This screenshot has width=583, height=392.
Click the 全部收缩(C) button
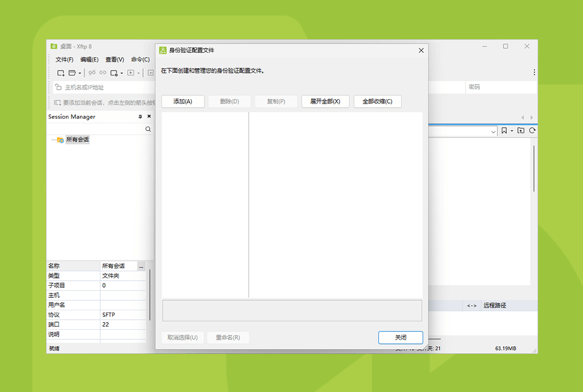click(377, 101)
